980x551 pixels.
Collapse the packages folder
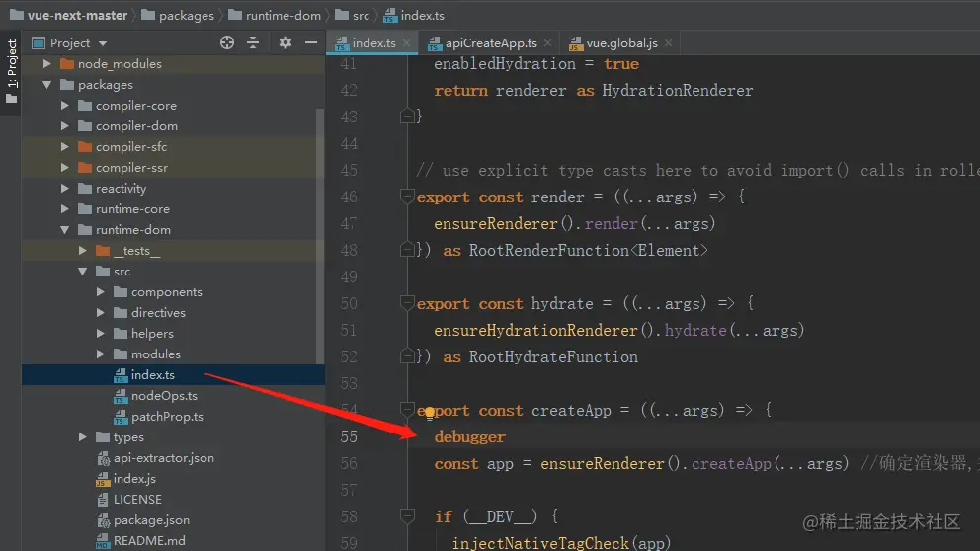[46, 84]
